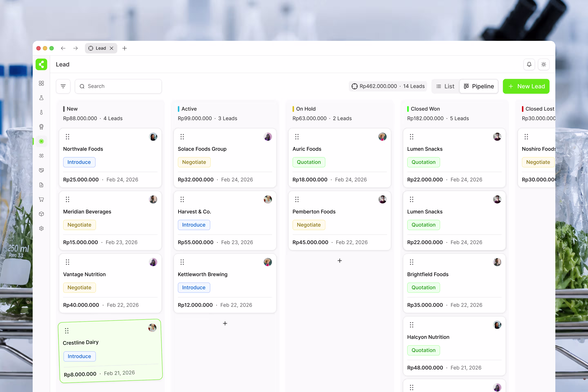588x392 pixels.
Task: Select the active green Lead sidebar icon
Action: click(x=41, y=141)
